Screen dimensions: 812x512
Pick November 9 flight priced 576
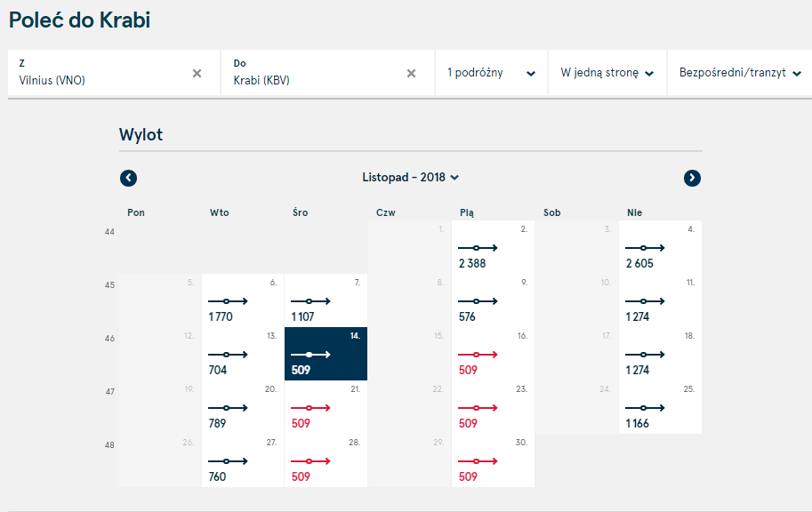[x=493, y=300]
